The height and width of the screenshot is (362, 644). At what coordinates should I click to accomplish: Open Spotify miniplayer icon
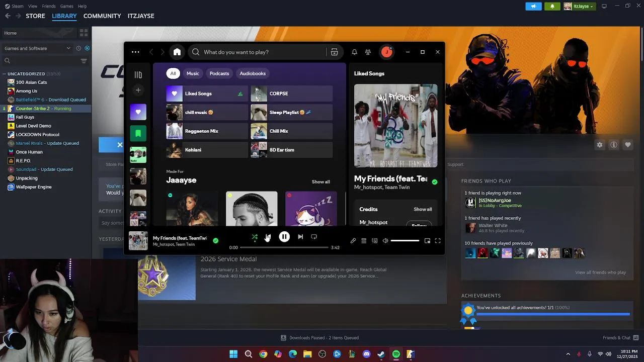(x=427, y=241)
